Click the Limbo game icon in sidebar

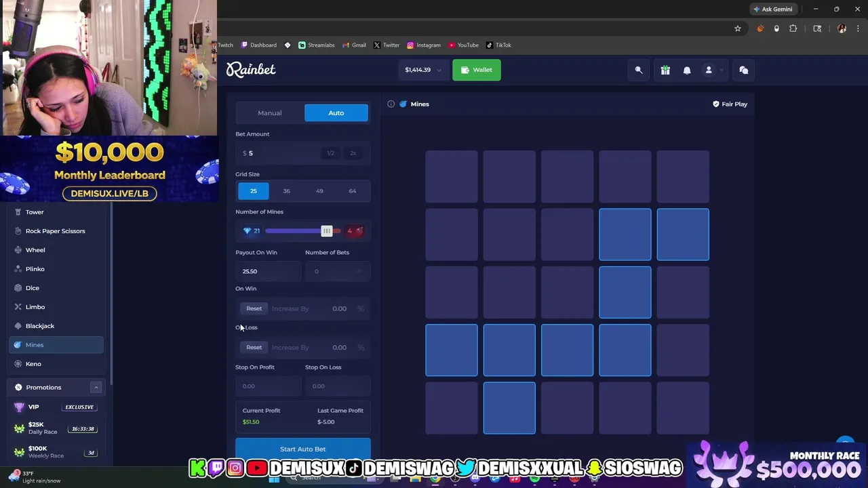point(18,307)
